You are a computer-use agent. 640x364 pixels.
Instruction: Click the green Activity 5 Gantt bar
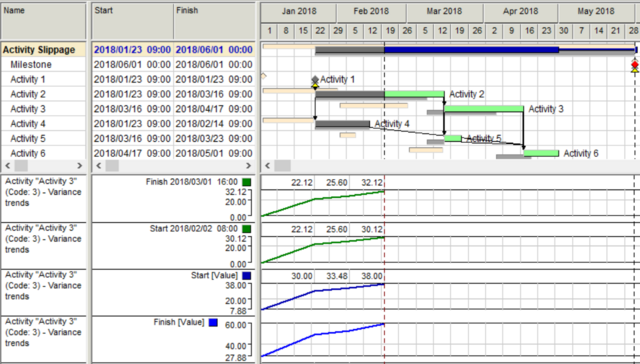tap(453, 139)
